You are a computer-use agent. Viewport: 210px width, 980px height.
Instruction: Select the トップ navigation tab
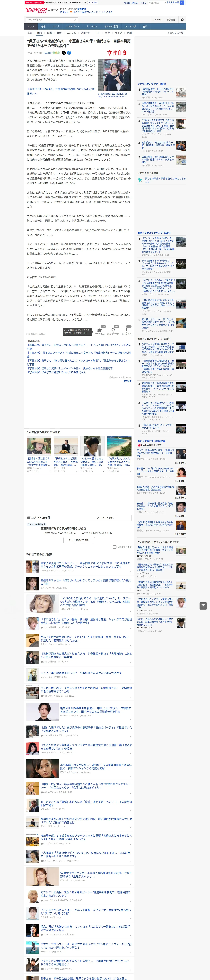(31, 26)
